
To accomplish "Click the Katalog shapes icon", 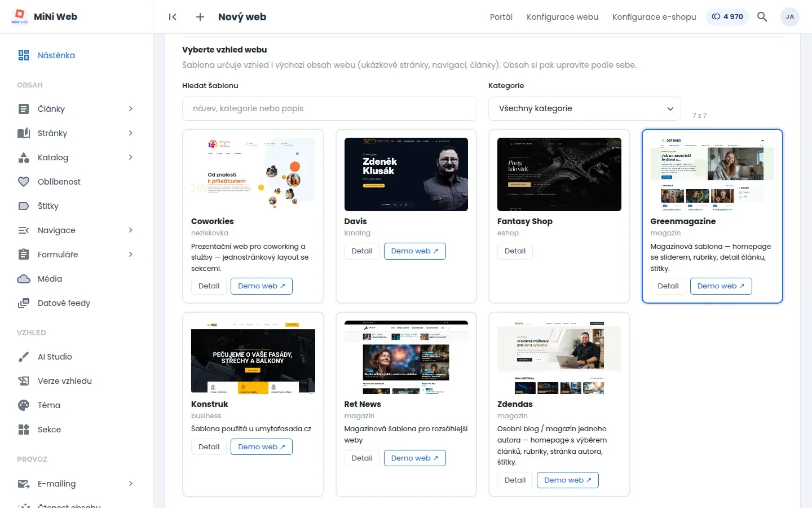I will [x=24, y=157].
